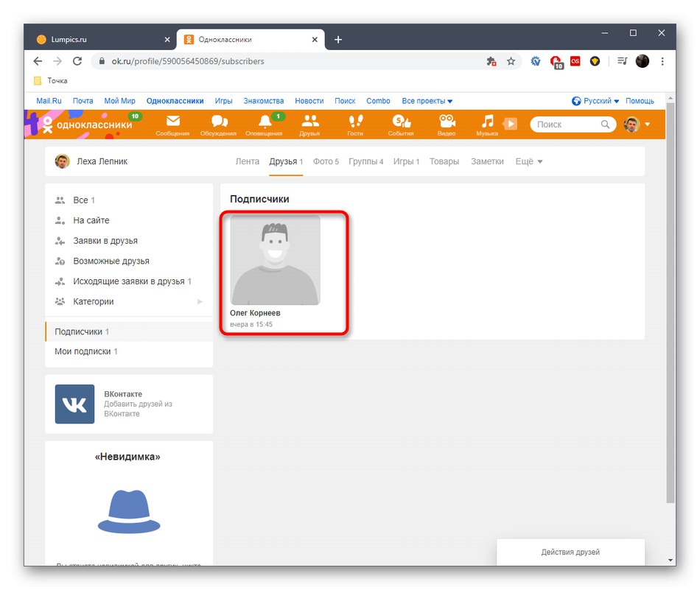This screenshot has width=700, height=590.
Task: Switch to the Группы 4 tab
Action: [x=365, y=161]
